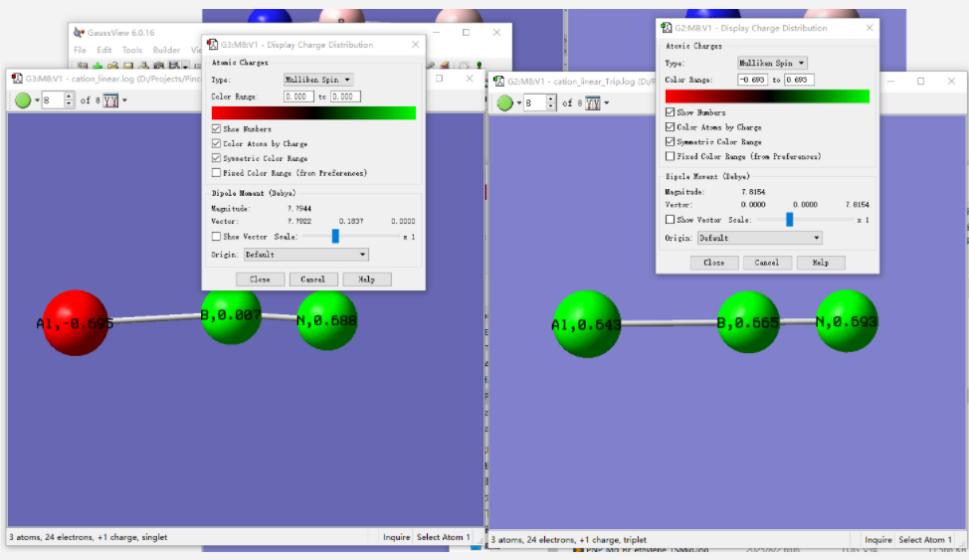Screen dimensions: 969x560
Task: Uncheck Show Numbers in G3 charge dialog
Action: click(217, 129)
